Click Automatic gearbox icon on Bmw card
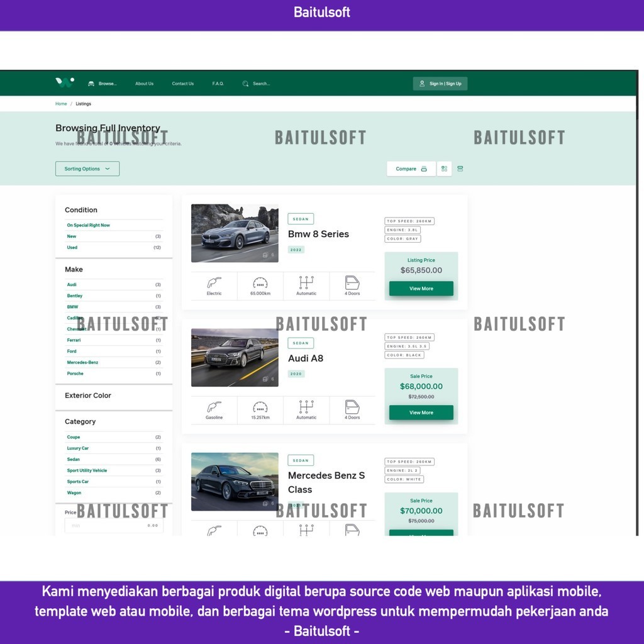644x644 pixels. coord(306,282)
